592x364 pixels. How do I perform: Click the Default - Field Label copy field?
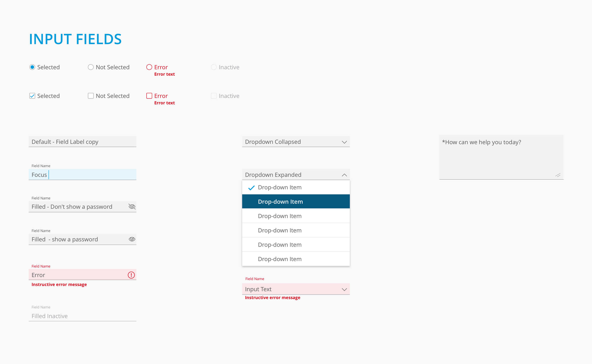82,142
